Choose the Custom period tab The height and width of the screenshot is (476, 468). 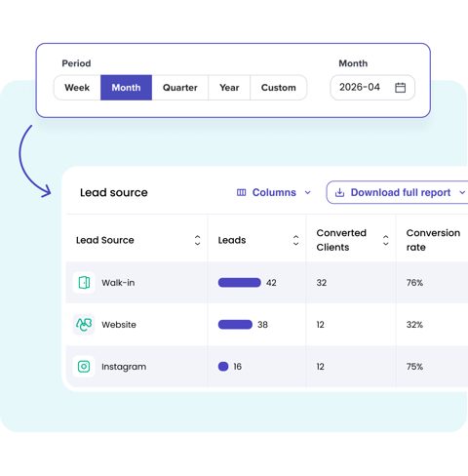279,88
